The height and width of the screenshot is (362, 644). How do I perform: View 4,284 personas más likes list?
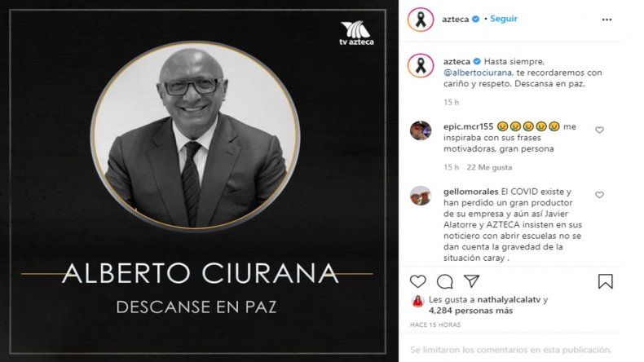470,311
